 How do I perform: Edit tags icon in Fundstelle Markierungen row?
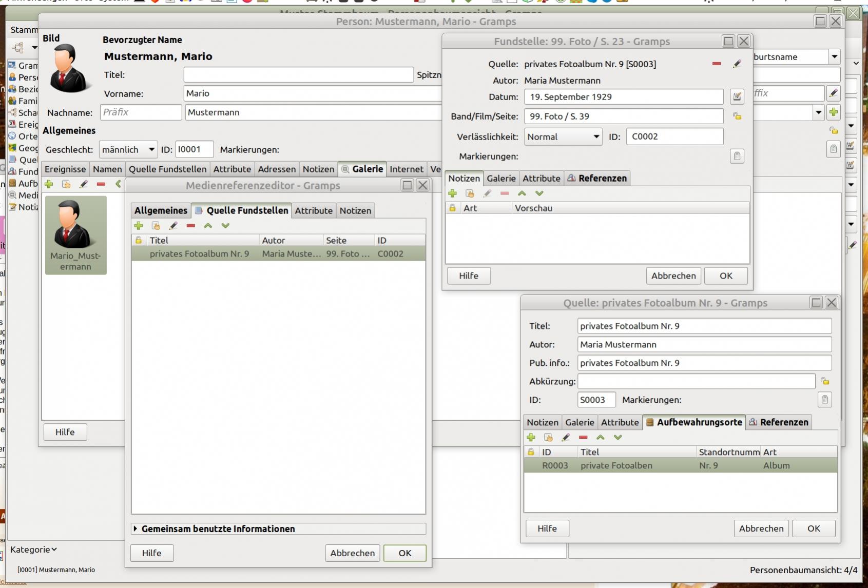737,156
